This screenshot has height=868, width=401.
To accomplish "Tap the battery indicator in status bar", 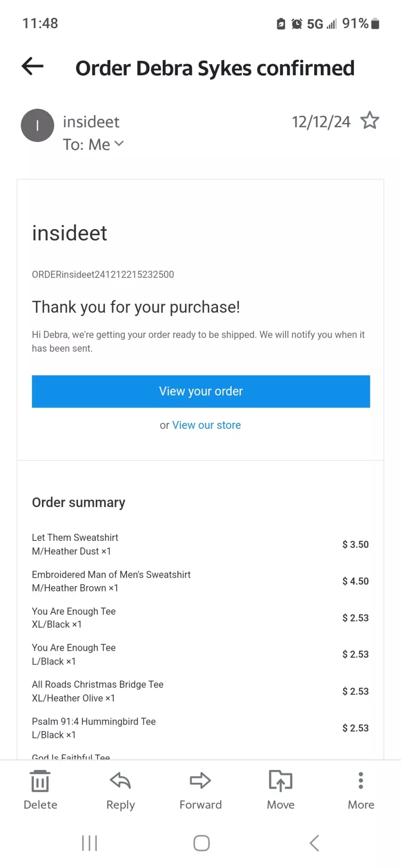I will pos(375,24).
